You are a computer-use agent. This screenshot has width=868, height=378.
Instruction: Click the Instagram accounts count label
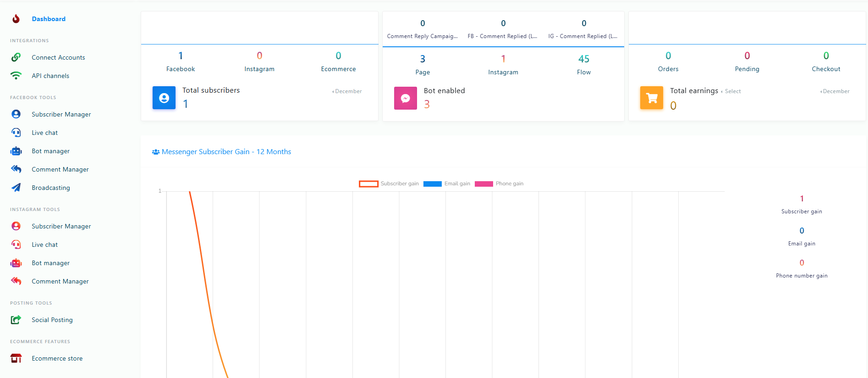click(x=259, y=69)
